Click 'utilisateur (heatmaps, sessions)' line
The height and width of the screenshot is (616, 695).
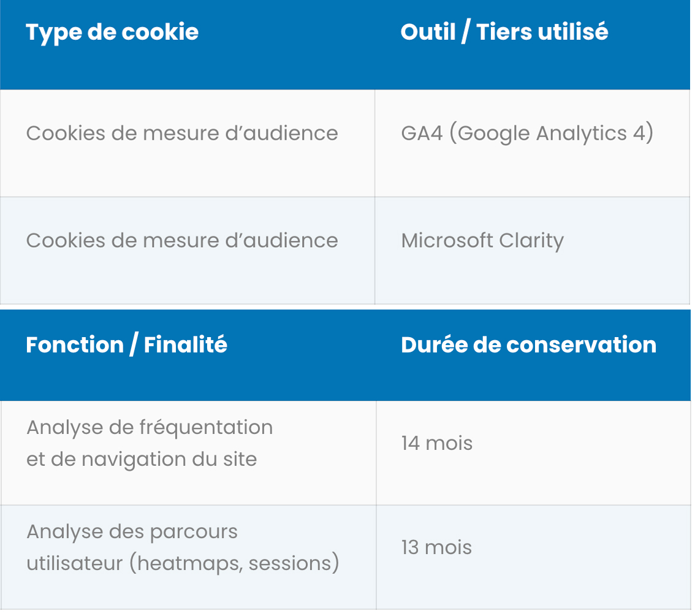pyautogui.click(x=183, y=564)
